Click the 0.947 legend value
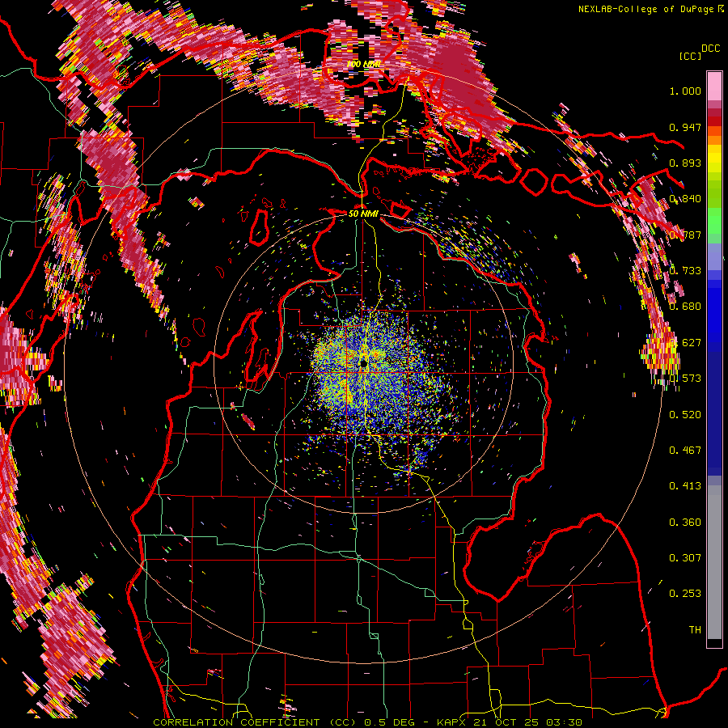This screenshot has width=728, height=728. click(685, 127)
